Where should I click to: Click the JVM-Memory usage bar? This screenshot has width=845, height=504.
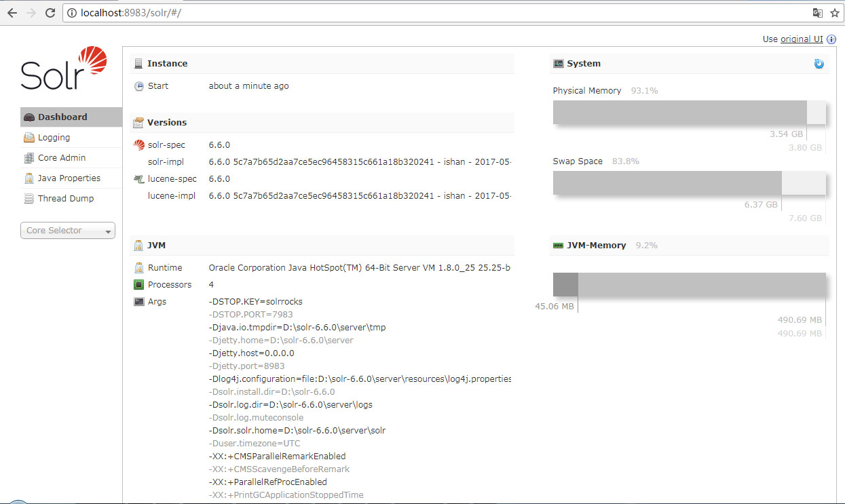[x=689, y=285]
